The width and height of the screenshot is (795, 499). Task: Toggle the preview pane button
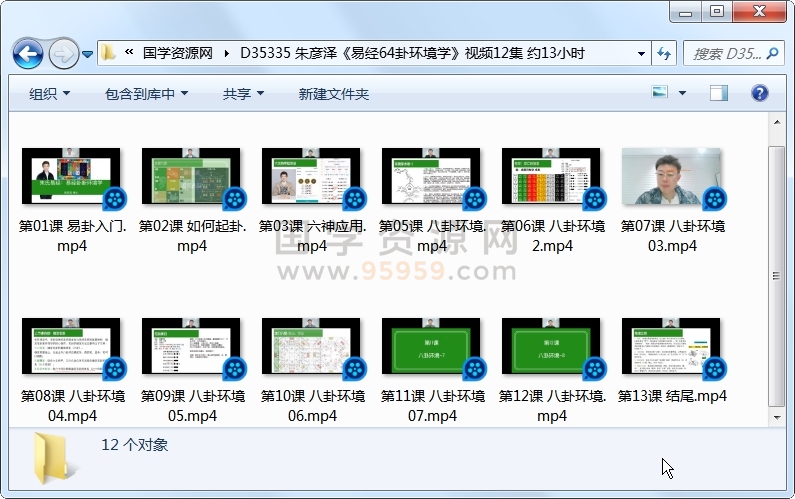click(718, 93)
